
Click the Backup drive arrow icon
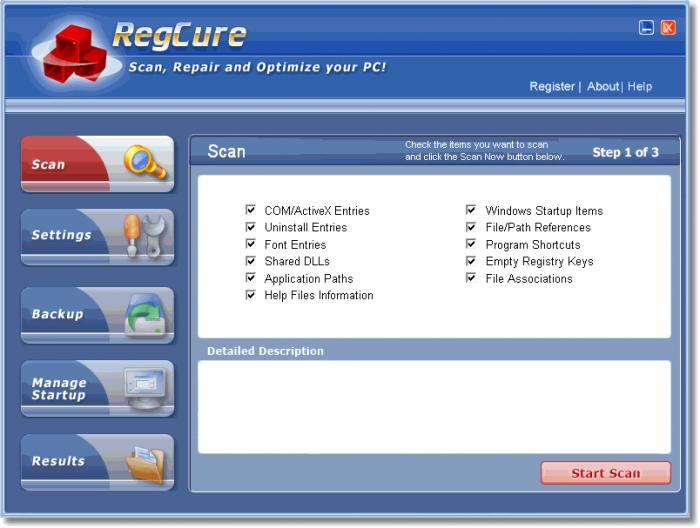click(145, 314)
